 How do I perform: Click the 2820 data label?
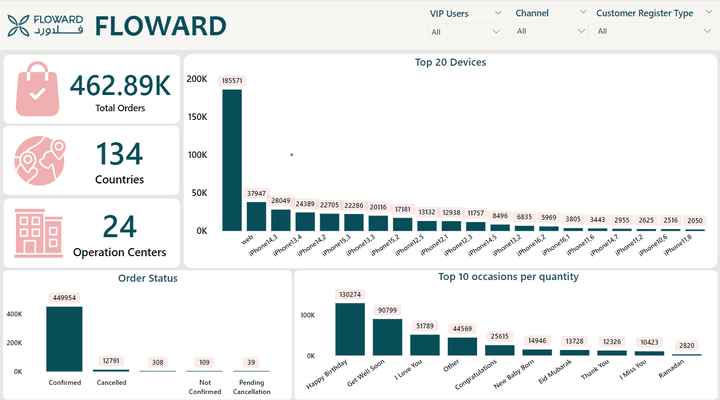point(687,345)
